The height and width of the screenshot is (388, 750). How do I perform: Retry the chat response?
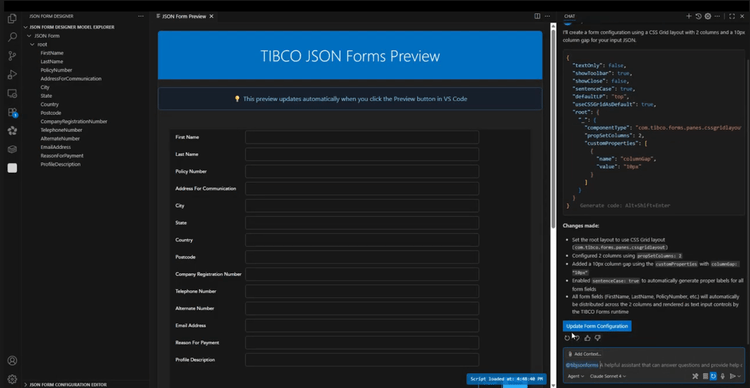[567, 338]
